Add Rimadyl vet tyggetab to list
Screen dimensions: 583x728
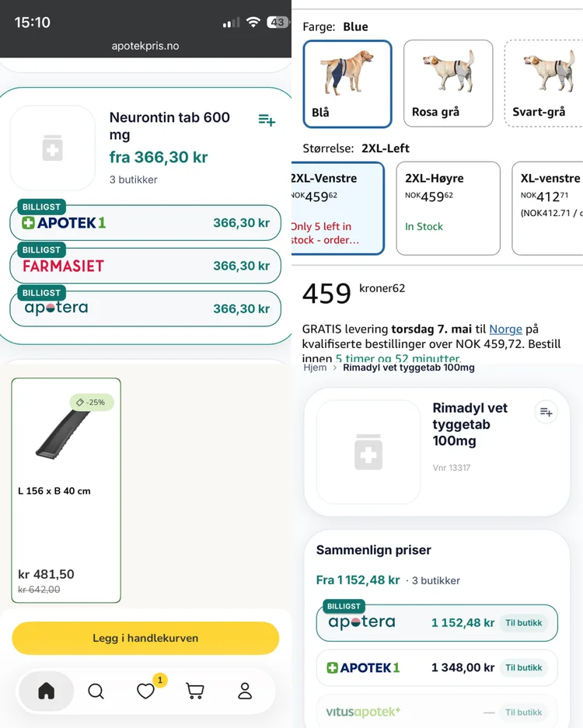click(x=546, y=412)
